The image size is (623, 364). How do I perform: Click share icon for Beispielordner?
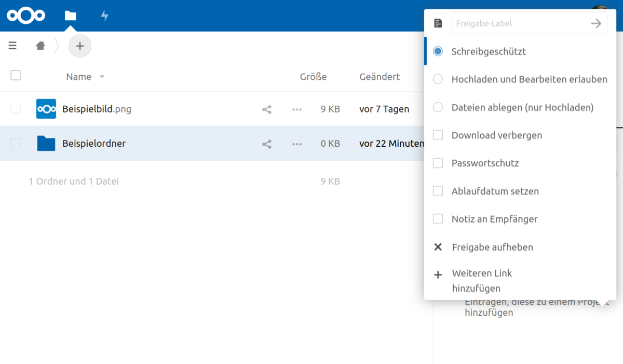point(267,144)
